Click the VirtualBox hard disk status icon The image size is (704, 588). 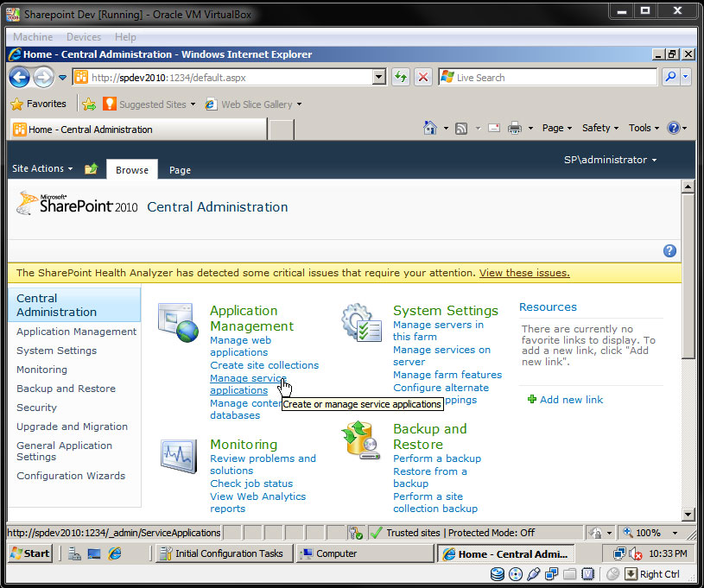pos(497,573)
